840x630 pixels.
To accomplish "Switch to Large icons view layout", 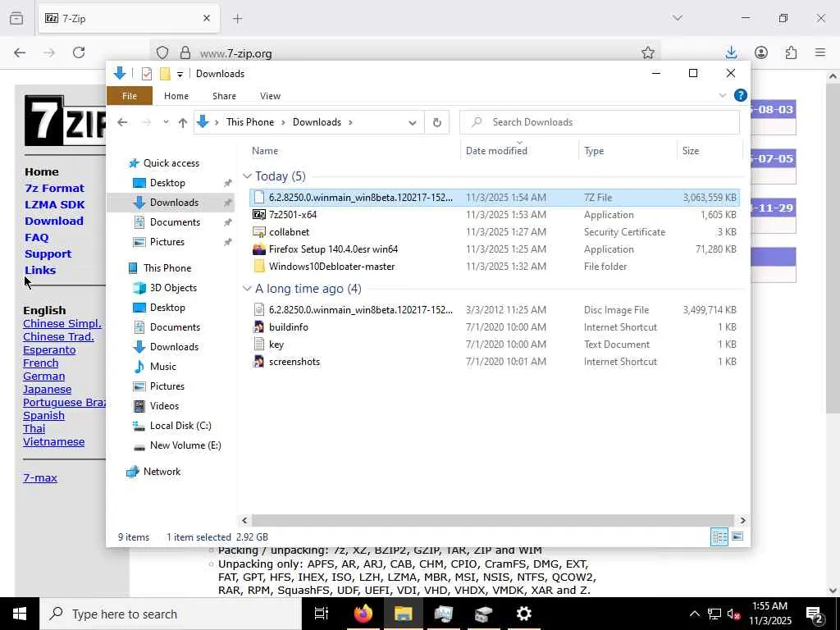I will pos(737,536).
